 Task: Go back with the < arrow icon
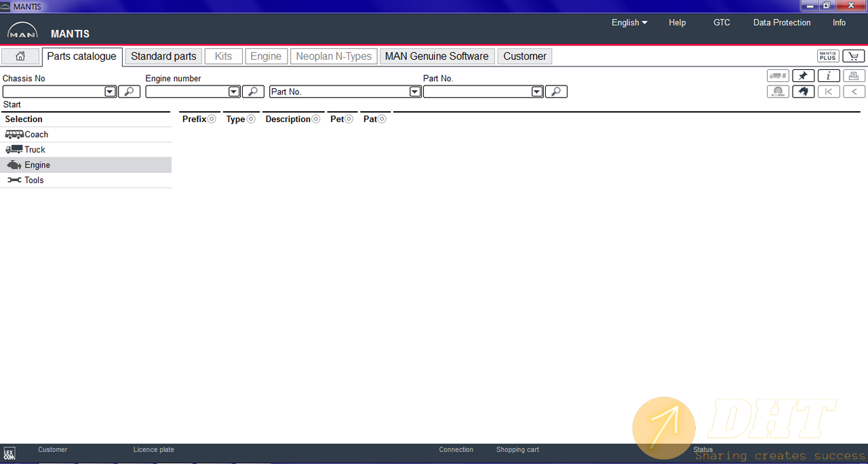pyautogui.click(x=854, y=92)
